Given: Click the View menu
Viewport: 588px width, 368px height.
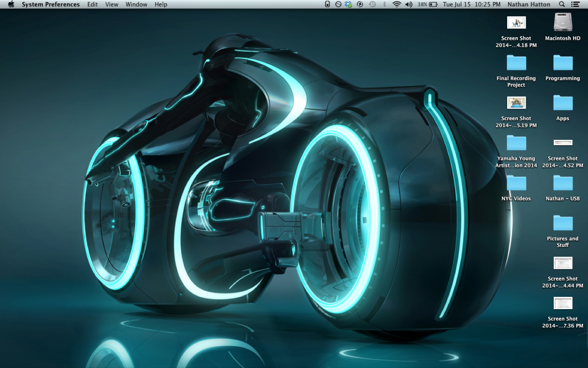Looking at the screenshot, I should pos(112,4).
